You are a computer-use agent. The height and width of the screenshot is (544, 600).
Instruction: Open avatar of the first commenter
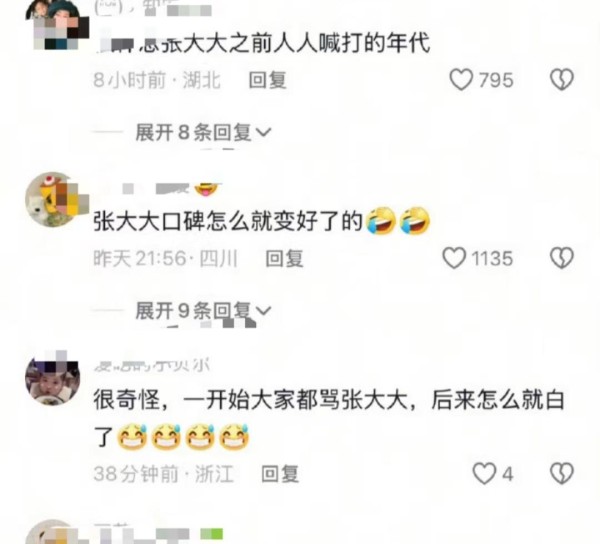click(x=57, y=25)
